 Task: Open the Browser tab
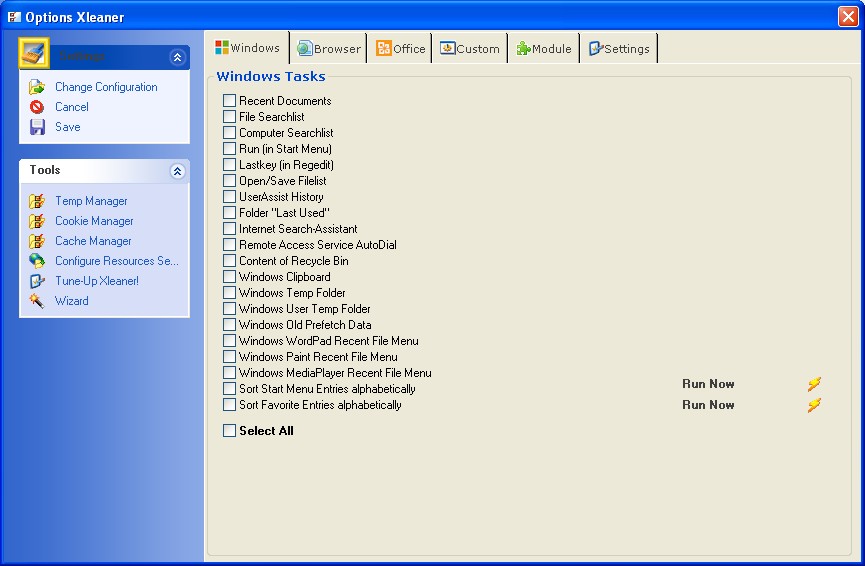pos(329,49)
